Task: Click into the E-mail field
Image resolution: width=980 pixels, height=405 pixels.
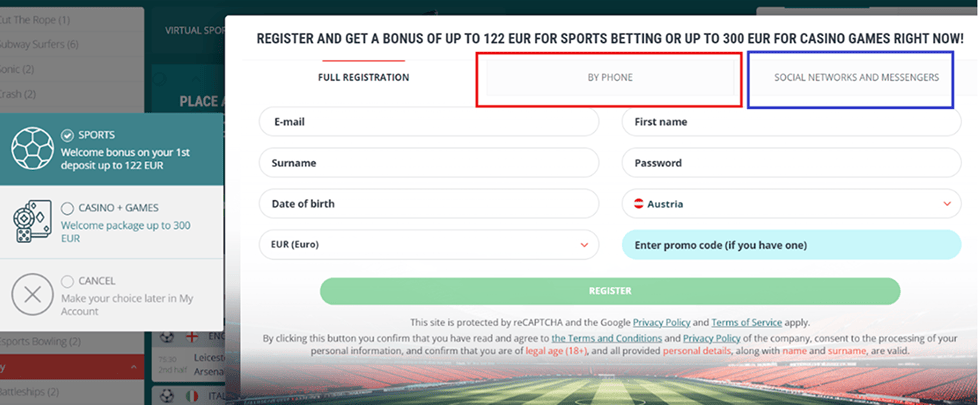Action: pyautogui.click(x=428, y=122)
